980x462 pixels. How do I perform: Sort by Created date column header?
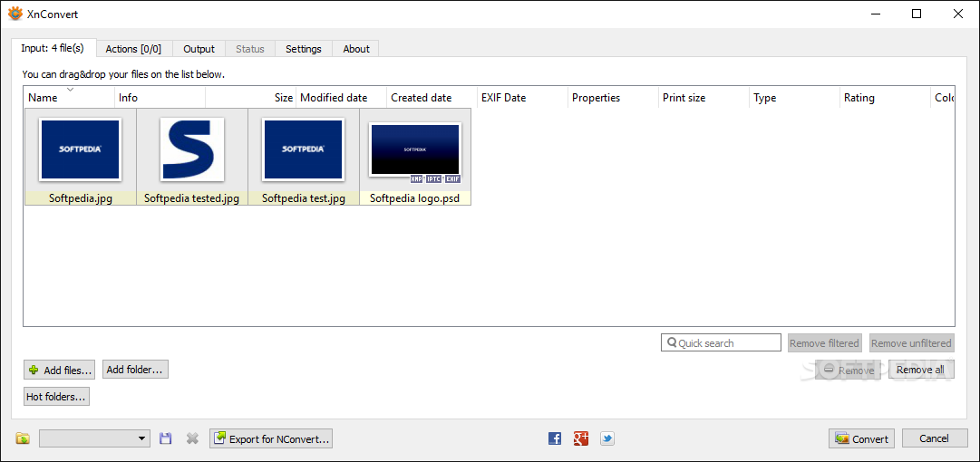pos(432,98)
